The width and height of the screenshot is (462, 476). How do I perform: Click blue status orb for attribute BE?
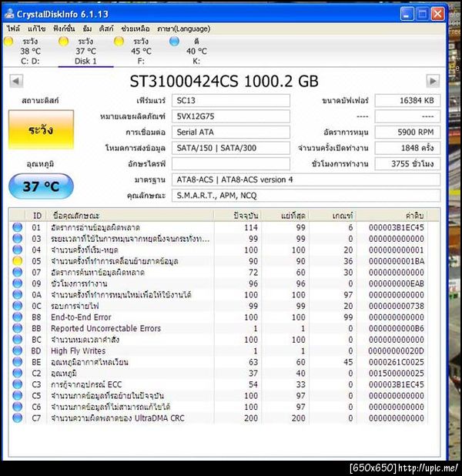pyautogui.click(x=18, y=362)
